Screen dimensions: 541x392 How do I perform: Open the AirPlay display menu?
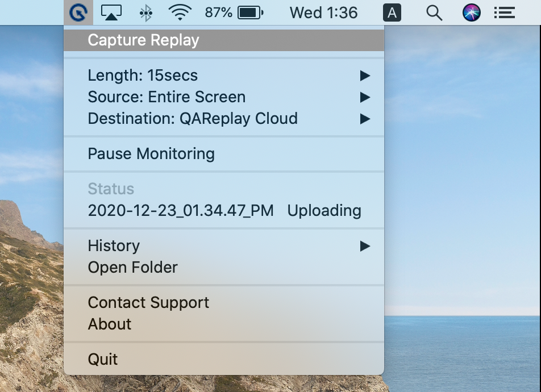coord(111,12)
